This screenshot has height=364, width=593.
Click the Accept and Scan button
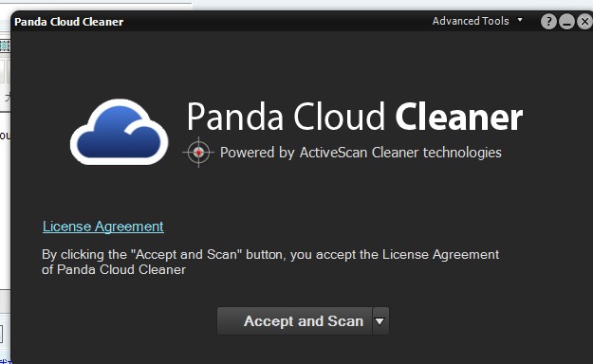295,321
